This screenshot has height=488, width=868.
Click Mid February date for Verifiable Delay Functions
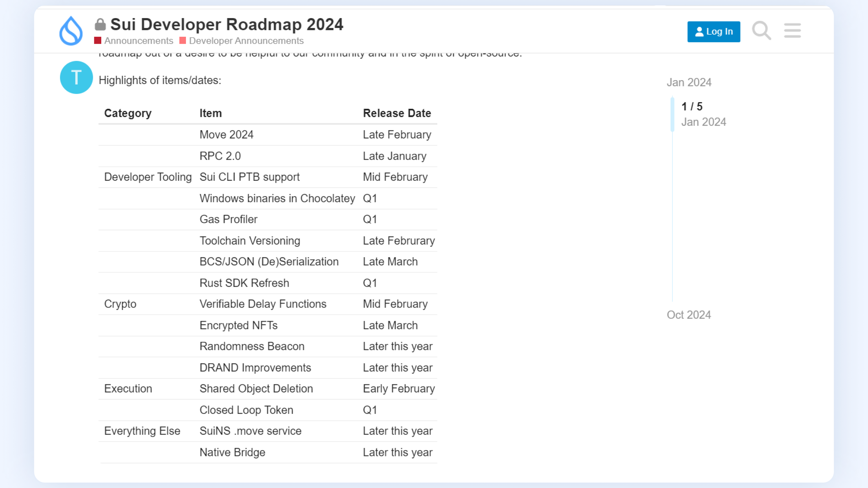395,304
